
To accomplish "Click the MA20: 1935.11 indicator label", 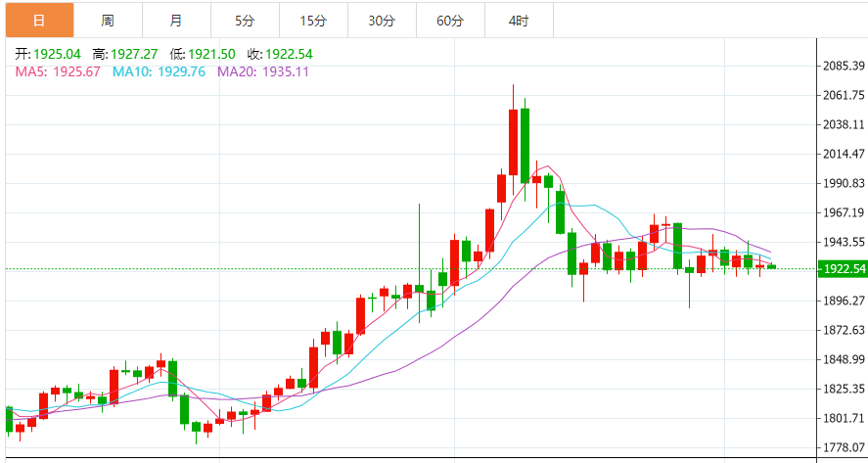I will pyautogui.click(x=263, y=71).
